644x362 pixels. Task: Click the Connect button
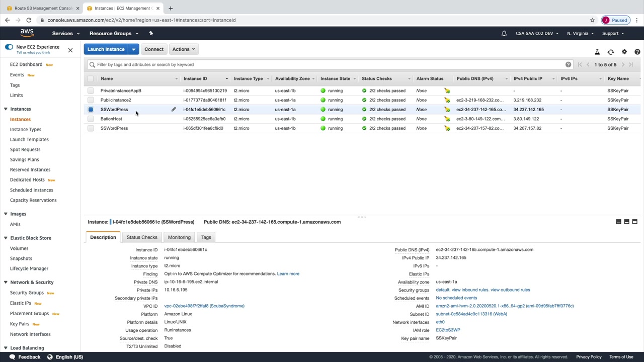[x=154, y=49]
